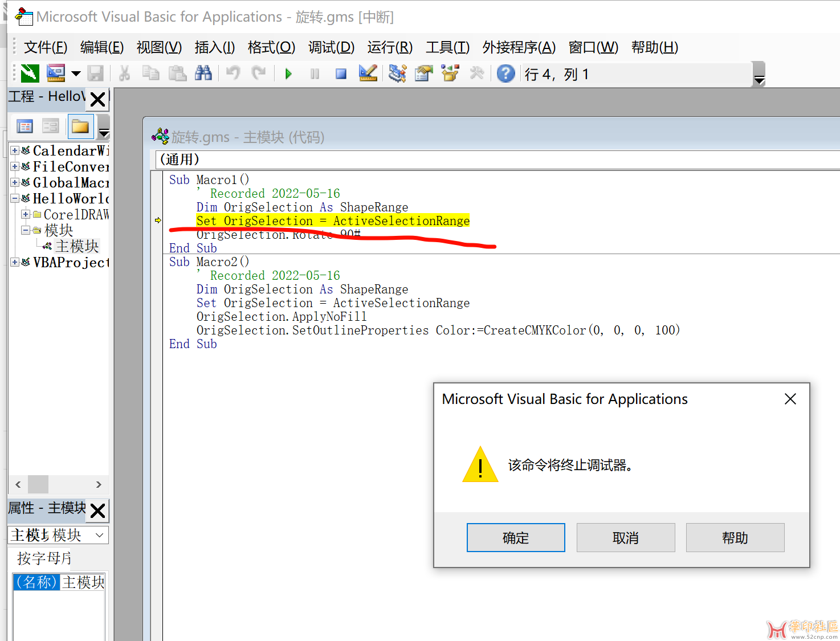Select the (名称) property row
The height and width of the screenshot is (641, 840).
[x=36, y=582]
